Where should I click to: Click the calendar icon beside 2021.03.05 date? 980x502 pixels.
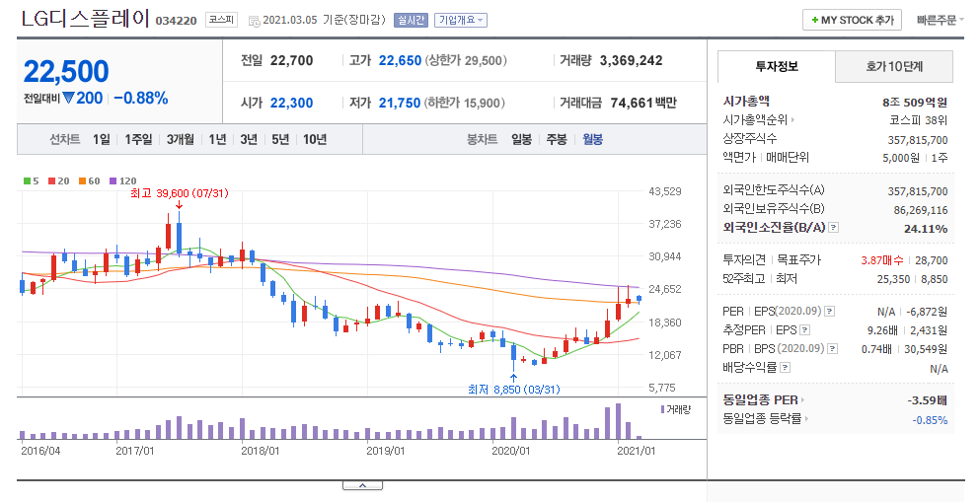pyautogui.click(x=254, y=22)
